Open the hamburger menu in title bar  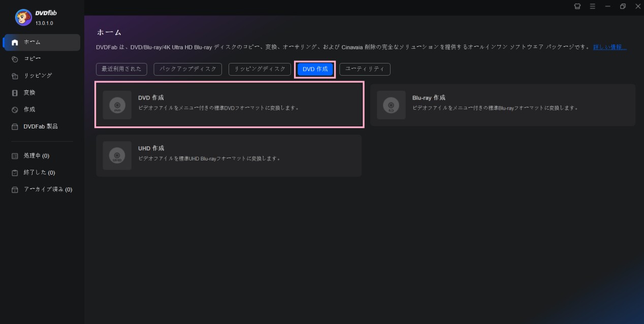592,7
